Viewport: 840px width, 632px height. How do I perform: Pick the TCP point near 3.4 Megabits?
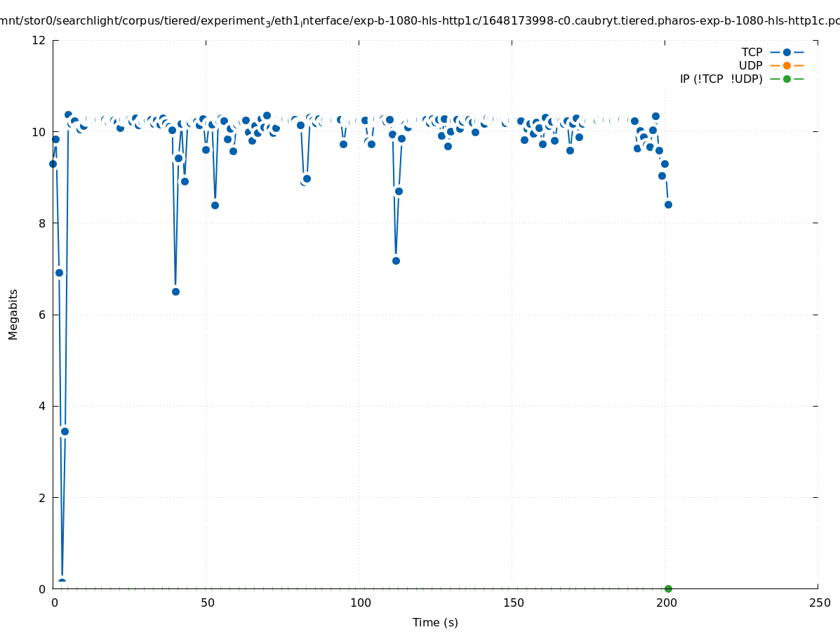point(65,431)
